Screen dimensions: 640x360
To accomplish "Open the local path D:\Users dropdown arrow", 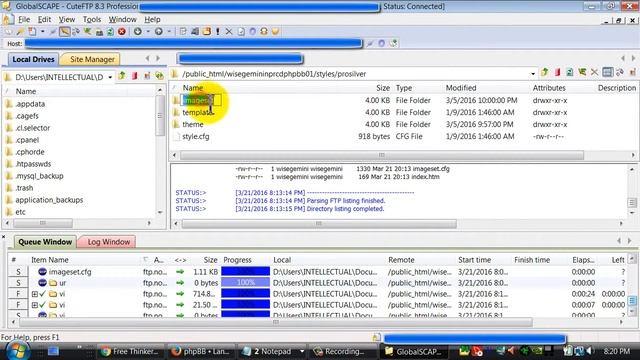I will pos(110,77).
